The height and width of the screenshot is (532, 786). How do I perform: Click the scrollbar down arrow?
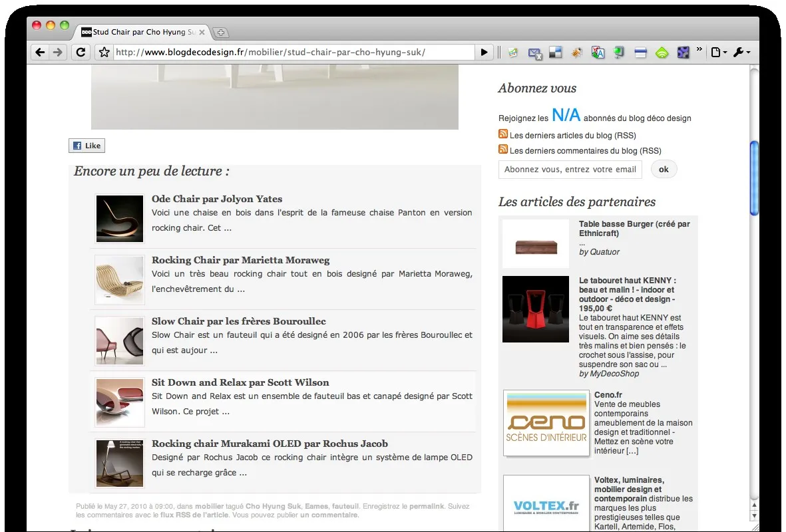point(754,516)
